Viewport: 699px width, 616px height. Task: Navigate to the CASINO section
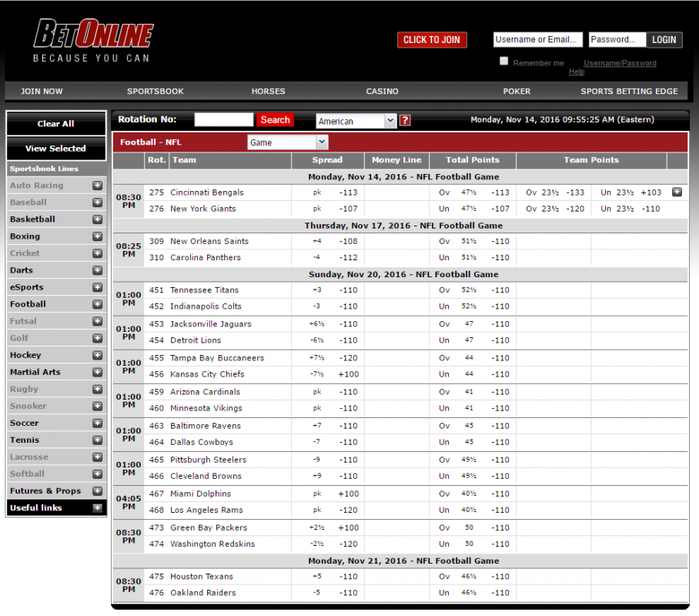pyautogui.click(x=382, y=92)
